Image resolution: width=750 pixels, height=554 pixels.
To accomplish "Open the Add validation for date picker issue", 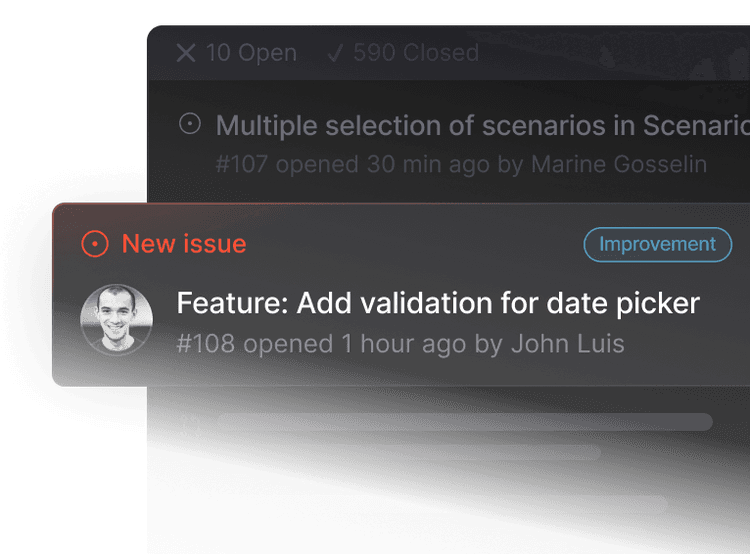I will 438,303.
